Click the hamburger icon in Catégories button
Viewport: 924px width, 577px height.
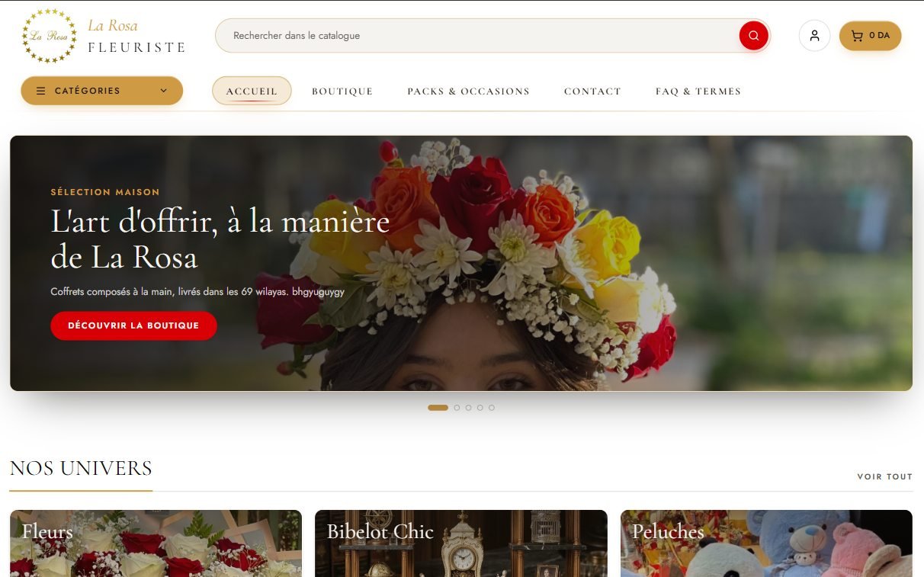pyautogui.click(x=41, y=91)
